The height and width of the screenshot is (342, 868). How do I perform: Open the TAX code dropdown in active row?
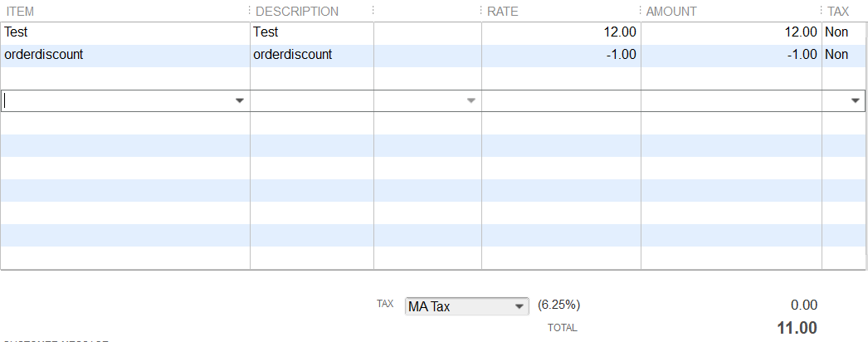pyautogui.click(x=856, y=100)
